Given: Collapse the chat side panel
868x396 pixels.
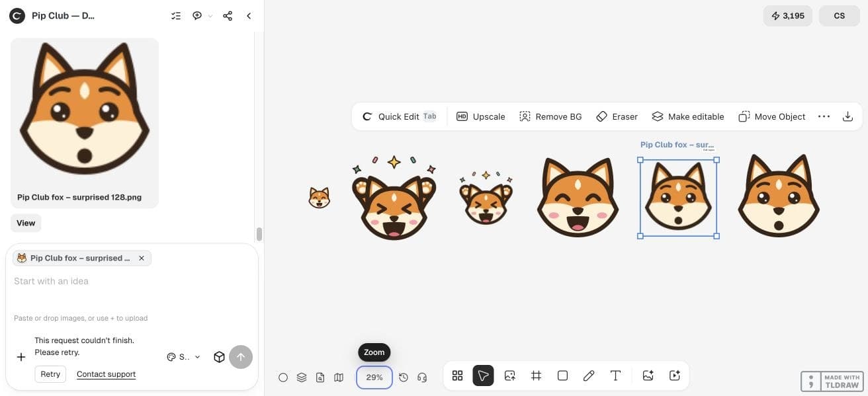Looking at the screenshot, I should (x=249, y=16).
